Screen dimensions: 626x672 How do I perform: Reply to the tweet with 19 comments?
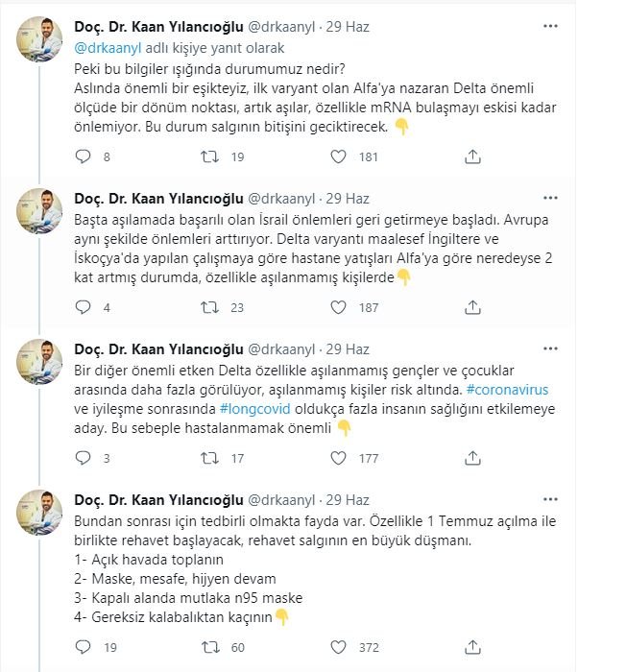[83, 647]
